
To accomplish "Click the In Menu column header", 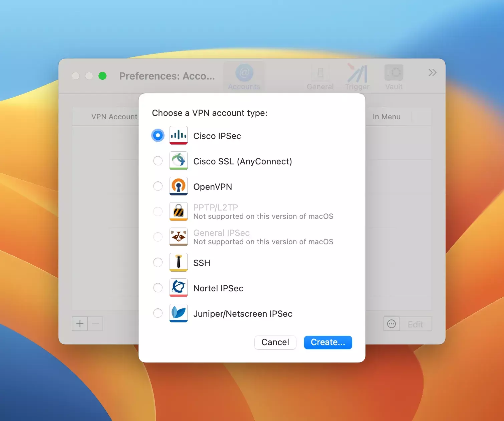I will tap(387, 117).
